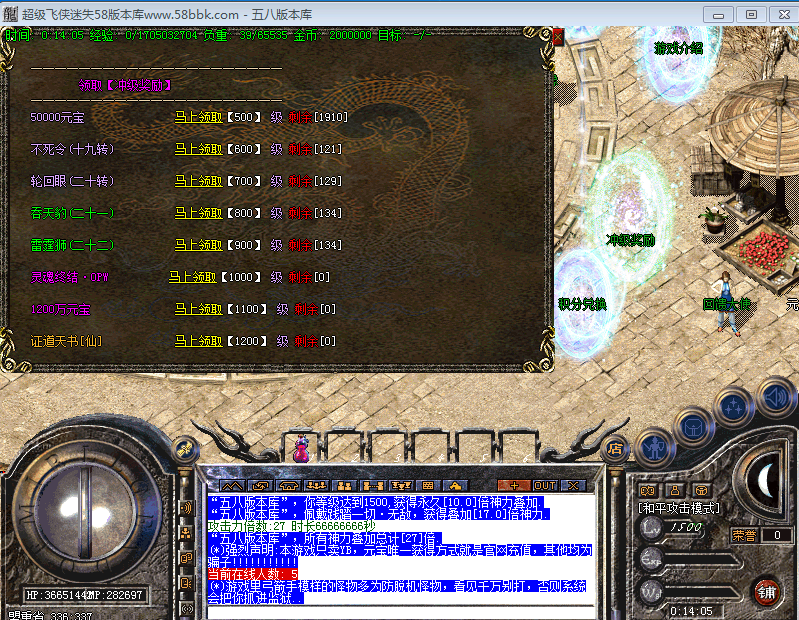Viewport: 799px width, 620px height.
Task: Minimize the game window
Action: coord(718,14)
